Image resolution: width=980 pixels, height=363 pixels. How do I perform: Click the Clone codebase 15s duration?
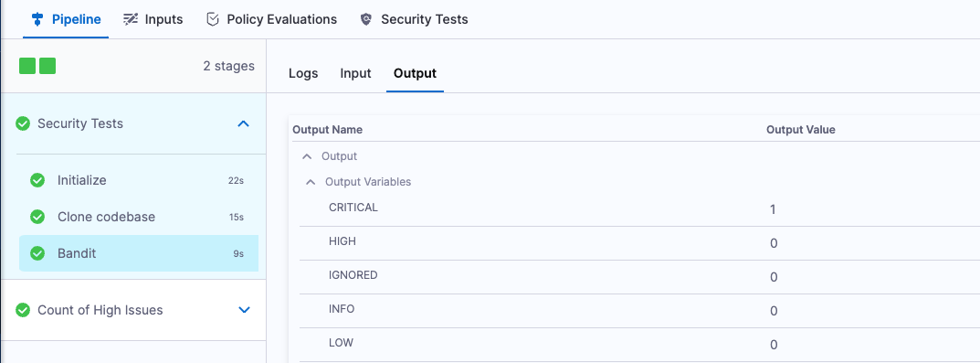(237, 218)
